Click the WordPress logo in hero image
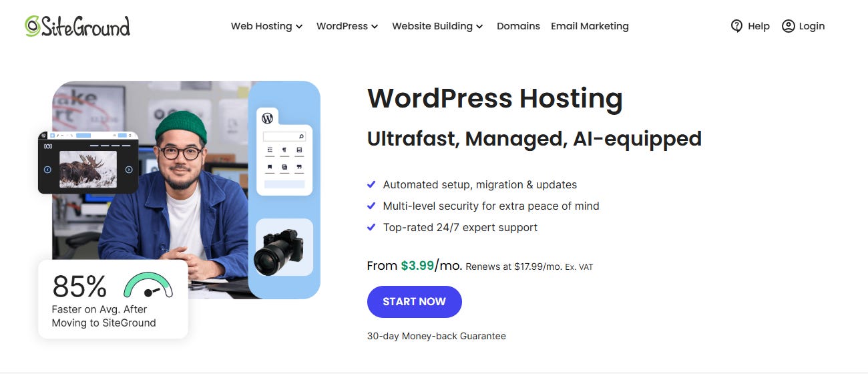The image size is (868, 376). [268, 118]
